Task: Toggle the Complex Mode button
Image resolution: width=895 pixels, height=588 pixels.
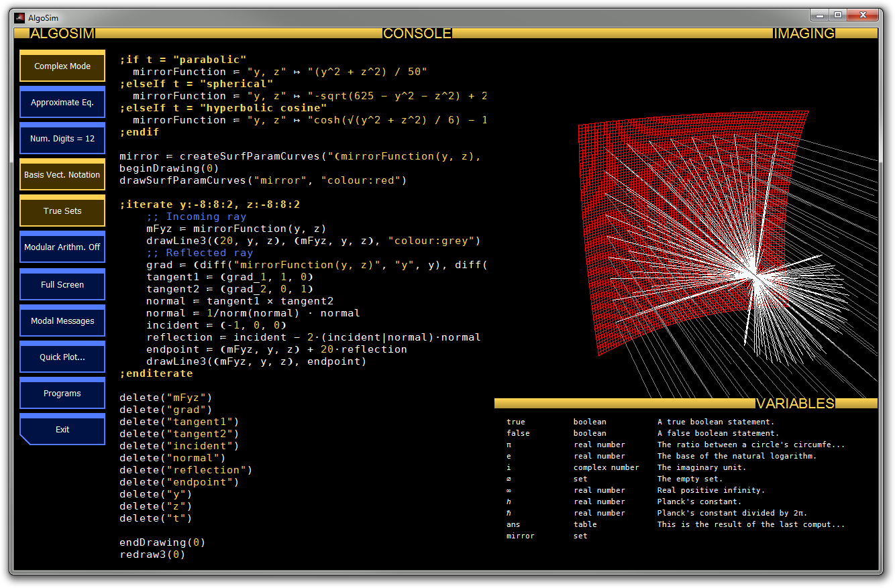Action: pyautogui.click(x=62, y=66)
